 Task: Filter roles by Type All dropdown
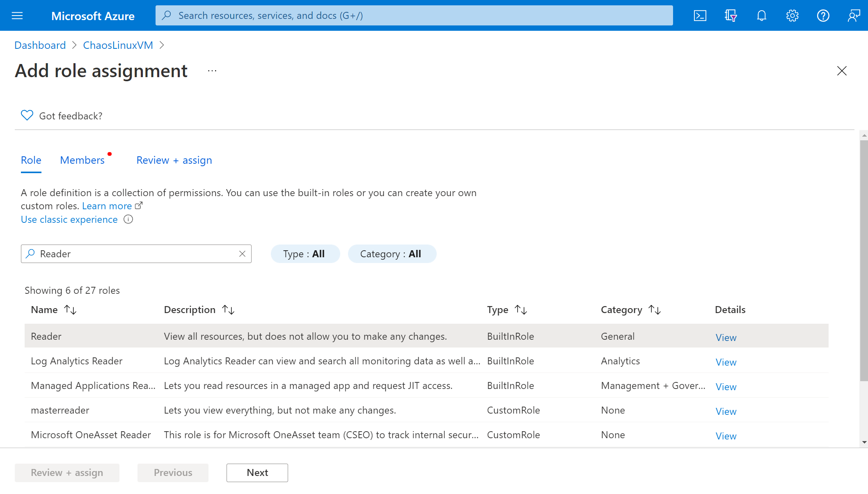(305, 253)
